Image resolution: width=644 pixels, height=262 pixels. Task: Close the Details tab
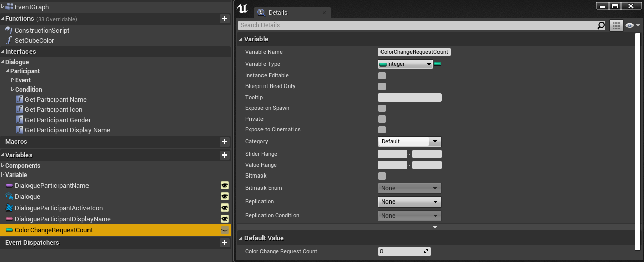(324, 13)
